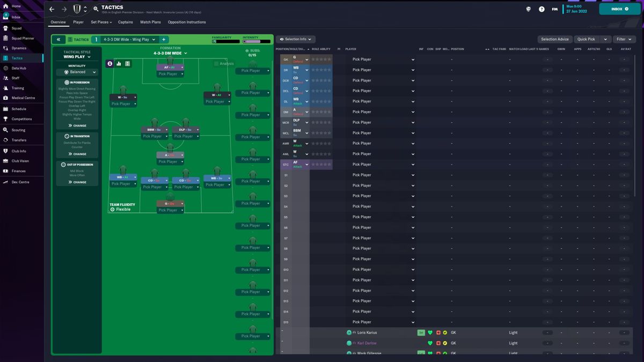Screen dimensions: 644x362
Task: Click Loris Karius's green heart condition icon
Action: (x=430, y=333)
